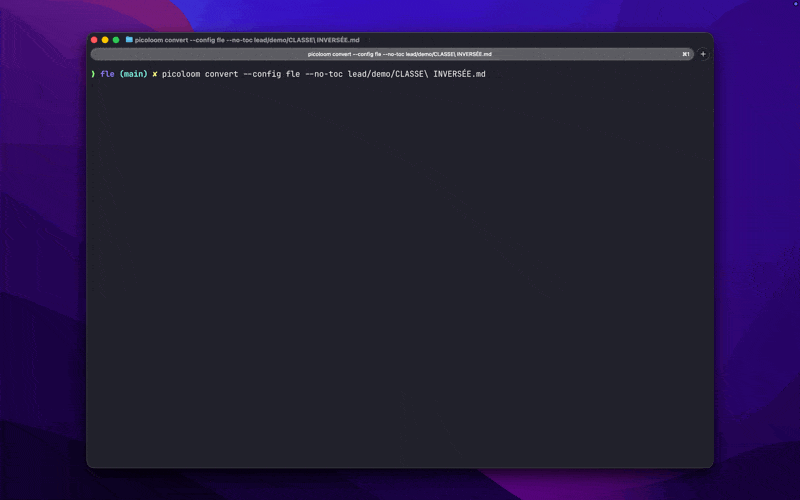Close the terminal window with red button
Screen dimensions: 800x500
click(94, 40)
